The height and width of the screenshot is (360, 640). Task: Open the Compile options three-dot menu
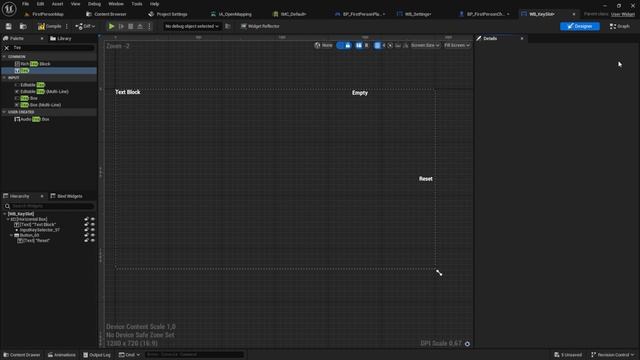(x=67, y=26)
